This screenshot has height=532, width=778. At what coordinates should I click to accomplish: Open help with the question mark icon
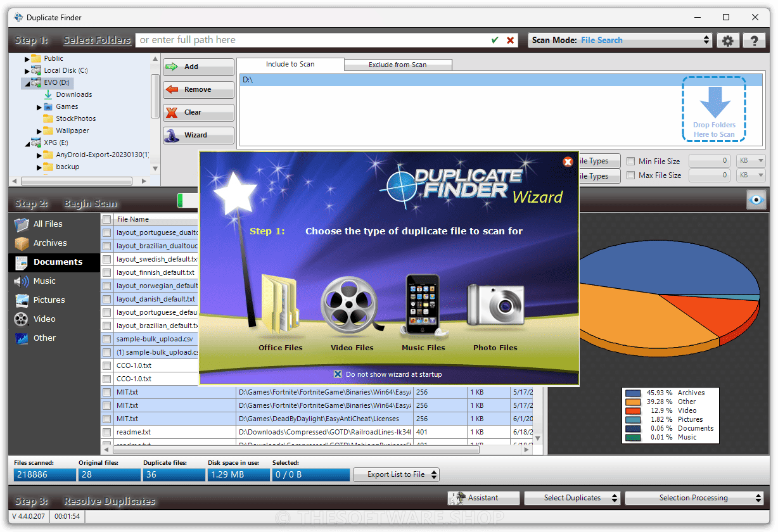click(754, 41)
